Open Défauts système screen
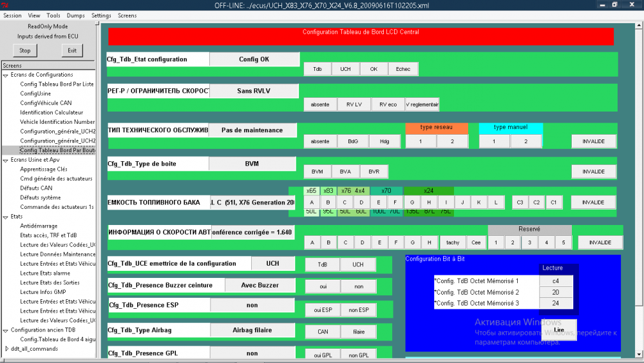 40,198
